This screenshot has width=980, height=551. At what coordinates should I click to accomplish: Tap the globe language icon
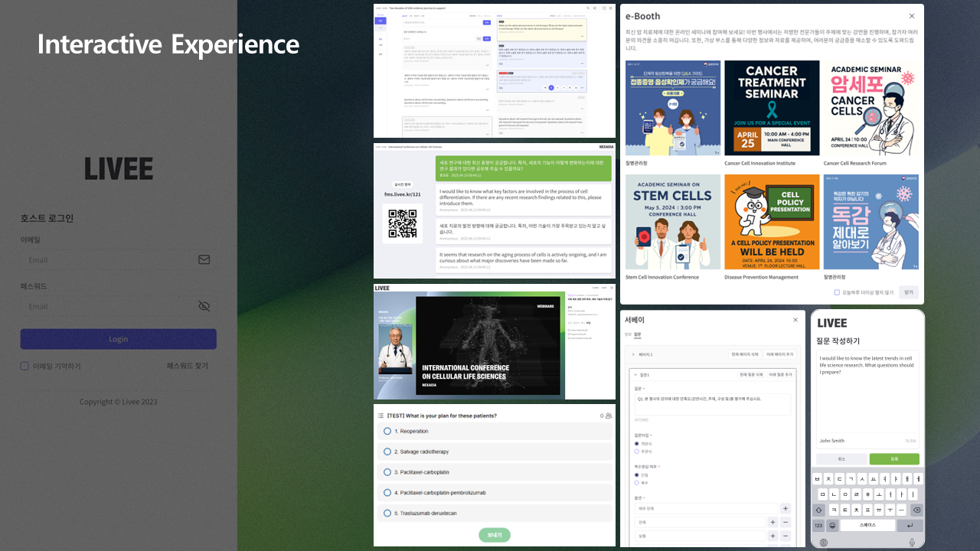point(824,542)
